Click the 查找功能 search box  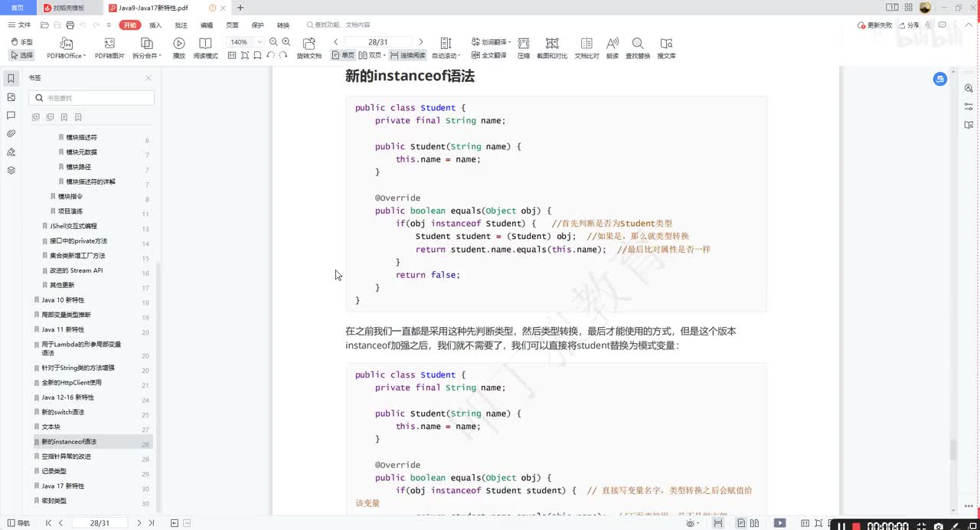tap(338, 25)
